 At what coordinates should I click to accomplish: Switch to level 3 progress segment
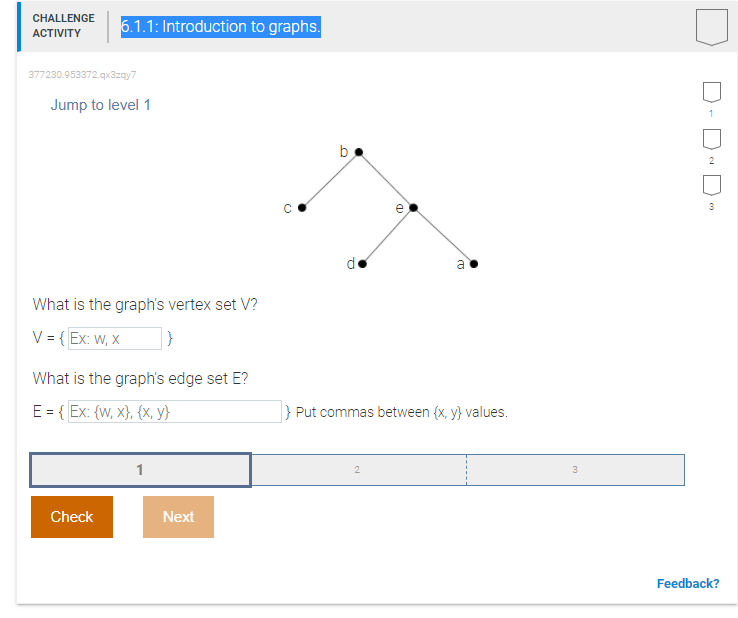pos(575,470)
